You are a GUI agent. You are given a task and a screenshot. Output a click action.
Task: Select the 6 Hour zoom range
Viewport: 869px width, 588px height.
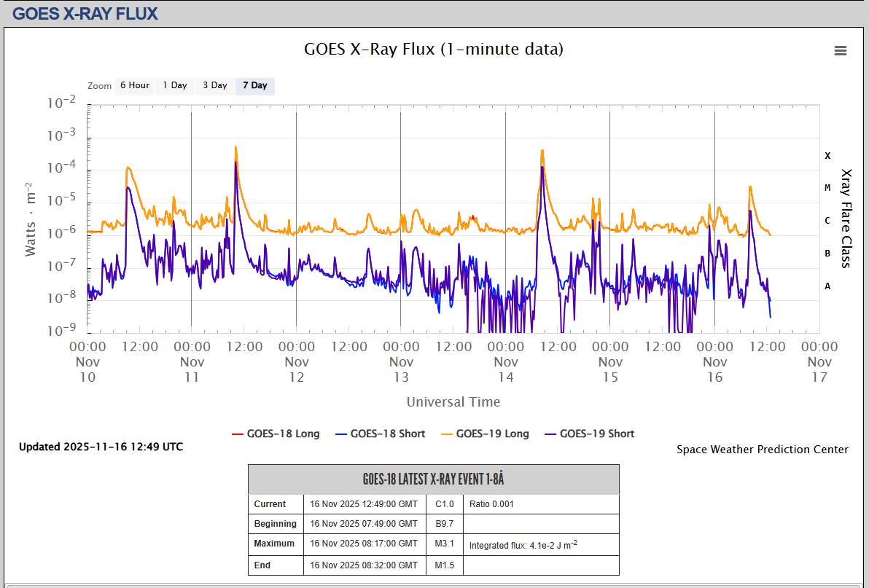coord(135,85)
